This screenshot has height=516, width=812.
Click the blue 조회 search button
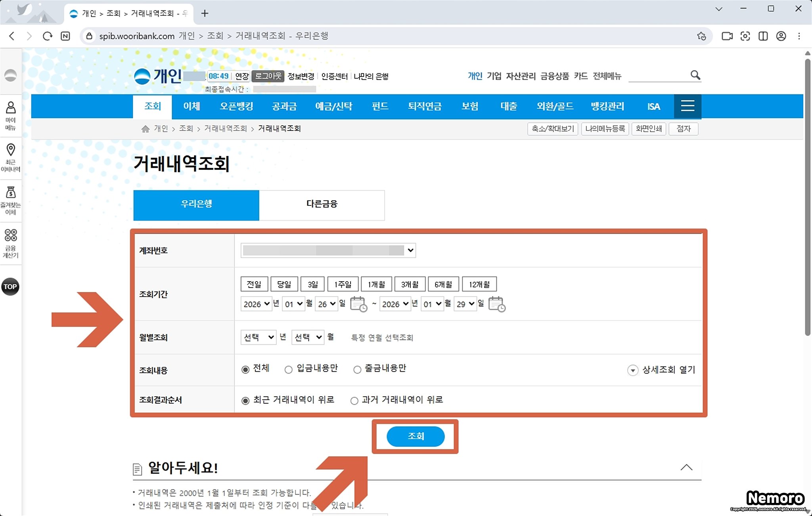pos(415,436)
